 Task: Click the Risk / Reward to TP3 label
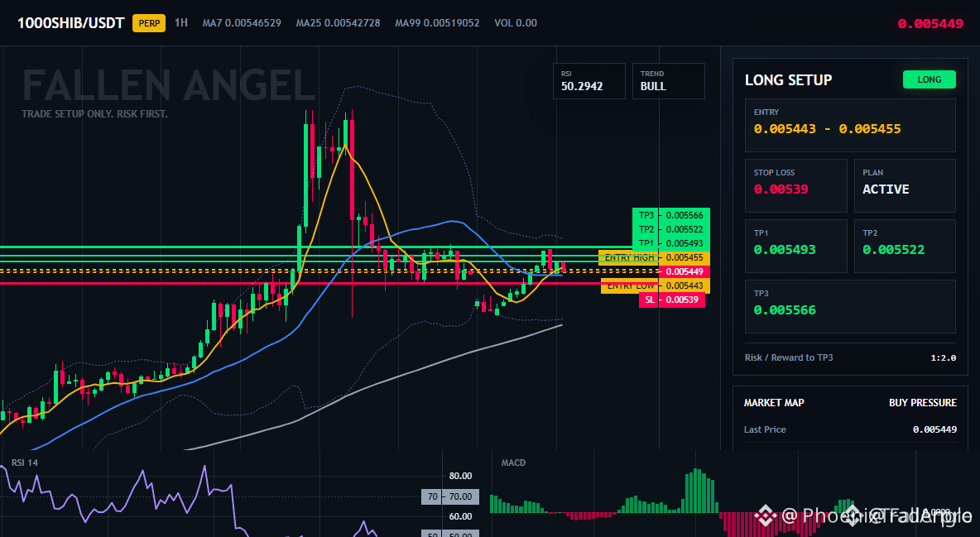pos(789,357)
